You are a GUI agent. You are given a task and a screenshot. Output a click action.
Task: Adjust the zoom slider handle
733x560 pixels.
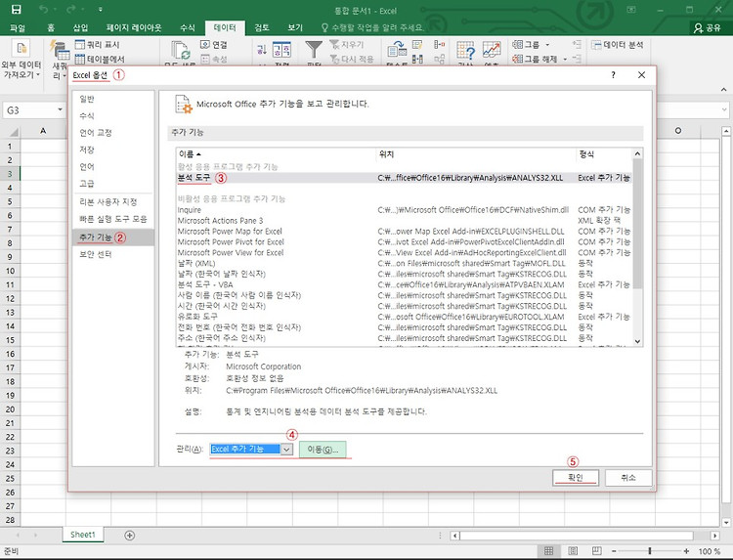pos(650,551)
